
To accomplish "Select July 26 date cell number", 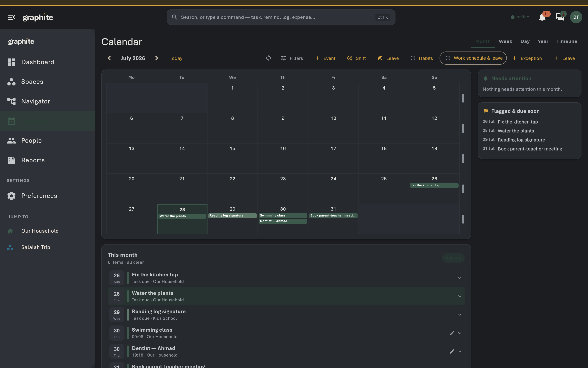I will click(434, 179).
